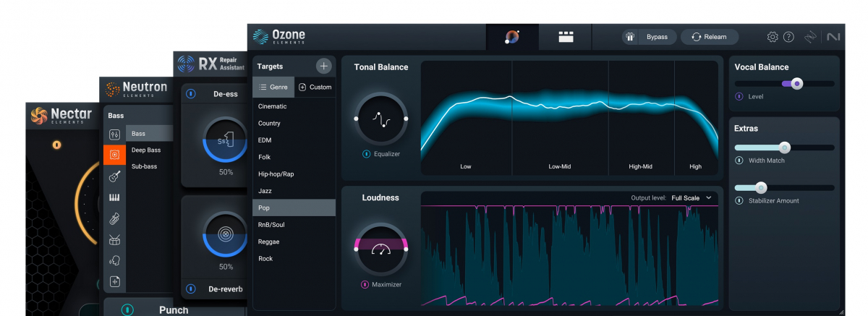
Task: Open the Output level Full Scale dropdown
Action: point(692,197)
